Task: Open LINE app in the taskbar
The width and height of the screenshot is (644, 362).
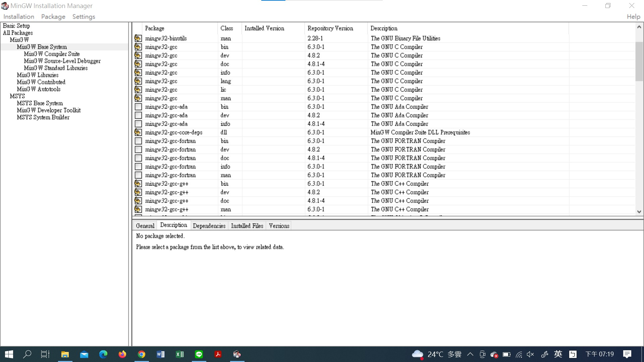Action: click(199, 354)
